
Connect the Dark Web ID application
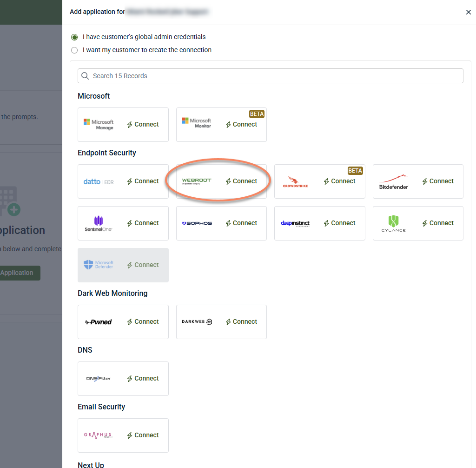[241, 322]
